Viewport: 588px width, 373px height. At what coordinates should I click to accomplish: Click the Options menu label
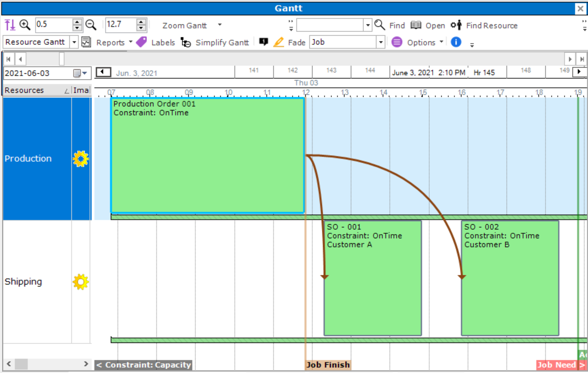point(421,42)
